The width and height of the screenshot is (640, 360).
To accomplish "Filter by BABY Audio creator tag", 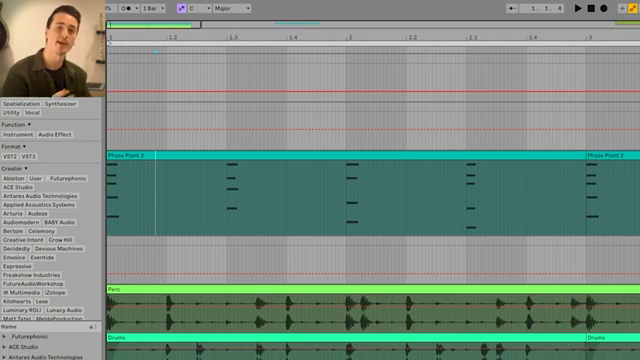I will (x=60, y=222).
